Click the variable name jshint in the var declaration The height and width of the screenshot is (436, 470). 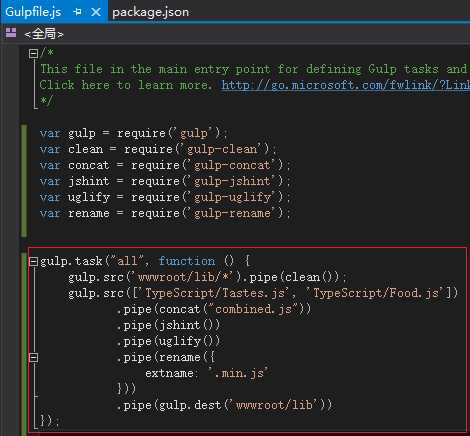tap(89, 181)
